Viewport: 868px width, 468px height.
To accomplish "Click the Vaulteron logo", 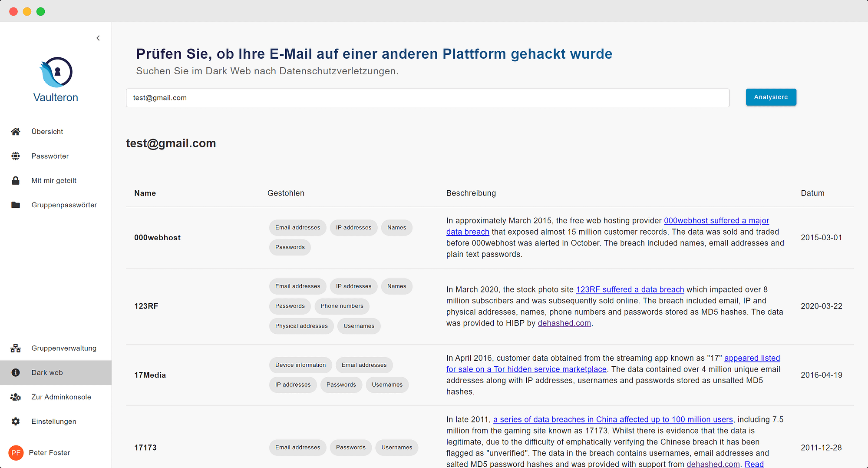I will (x=56, y=80).
